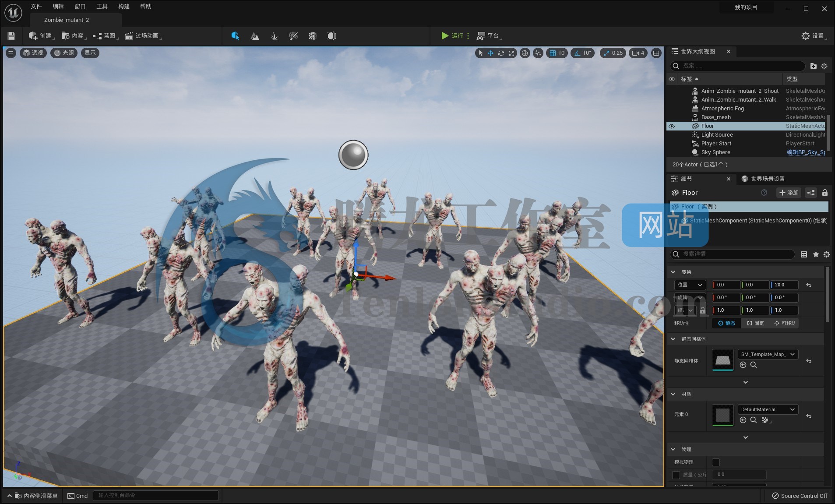The width and height of the screenshot is (835, 504).
Task: Collapse the 变换 (Transform) section
Action: (x=673, y=272)
